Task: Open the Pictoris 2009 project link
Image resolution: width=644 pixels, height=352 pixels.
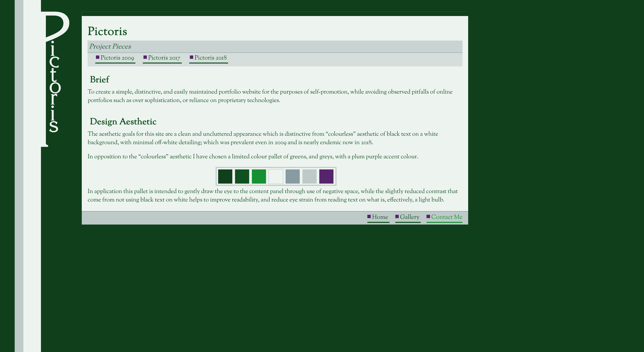Action: tap(117, 58)
